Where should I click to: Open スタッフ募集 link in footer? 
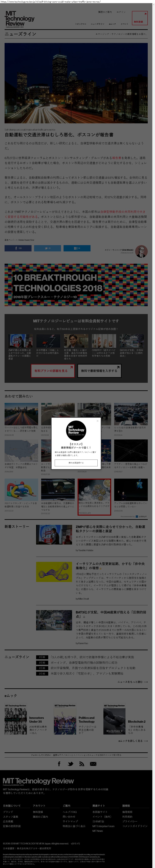(10, 816)
